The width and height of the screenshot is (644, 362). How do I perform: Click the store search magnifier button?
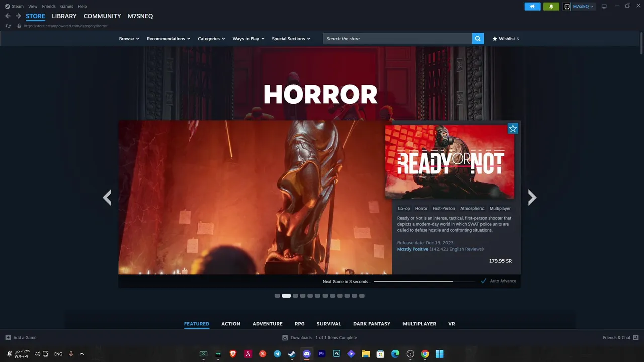pyautogui.click(x=478, y=39)
